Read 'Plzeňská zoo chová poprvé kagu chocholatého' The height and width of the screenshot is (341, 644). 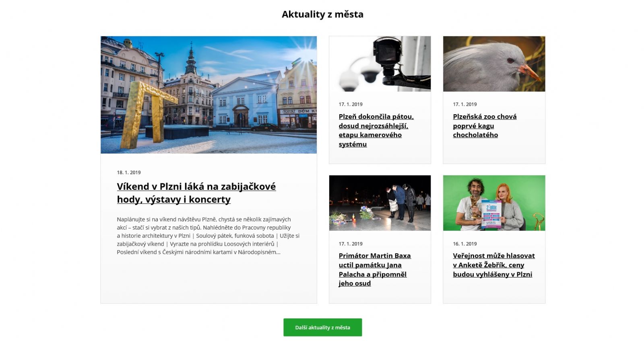coord(485,126)
